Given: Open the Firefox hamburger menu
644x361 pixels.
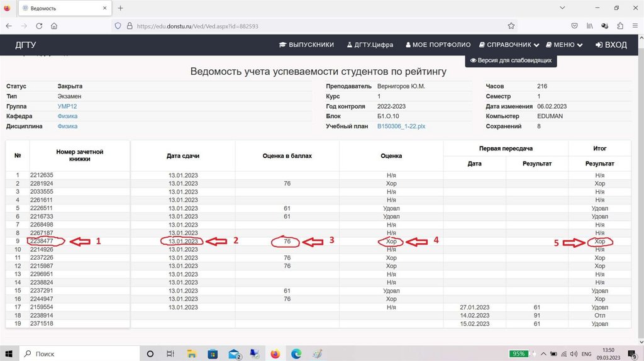Looking at the screenshot, I should coord(635,26).
